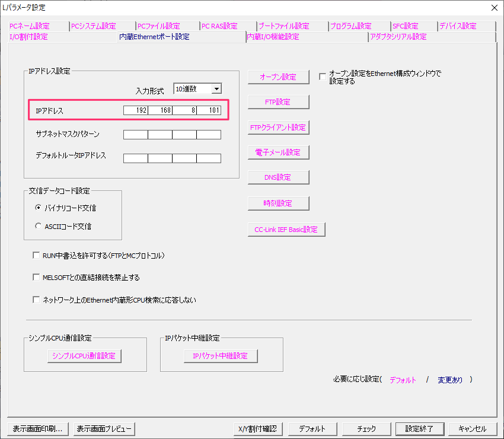Click the FTP設定 button
The height and width of the screenshot is (439, 504).
click(x=278, y=102)
